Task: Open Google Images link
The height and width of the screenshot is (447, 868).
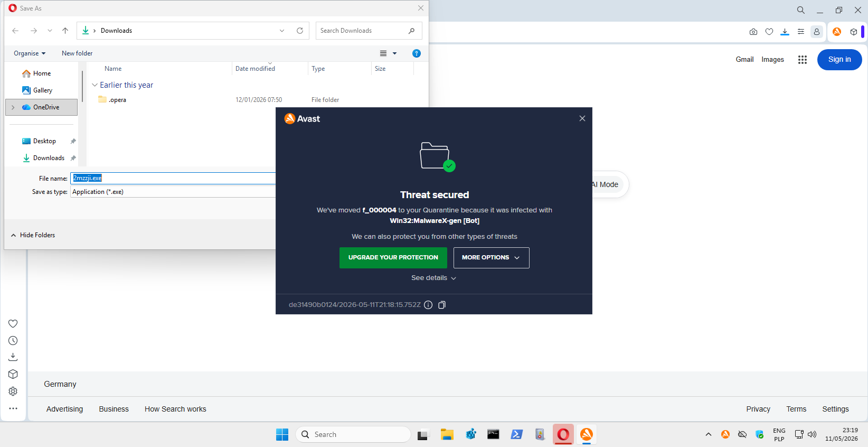Action: (772, 60)
